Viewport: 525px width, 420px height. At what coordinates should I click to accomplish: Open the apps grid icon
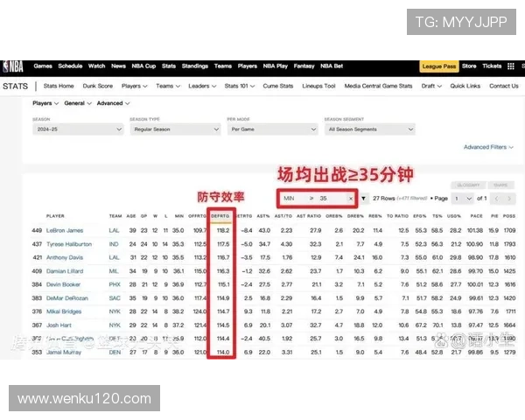[511, 66]
